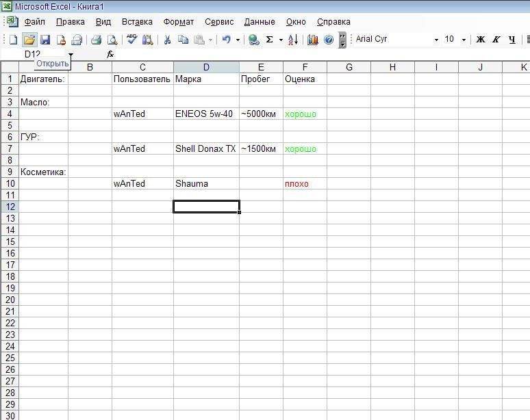Click the Sort ascending icon
This screenshot has width=530, height=420.
click(292, 40)
